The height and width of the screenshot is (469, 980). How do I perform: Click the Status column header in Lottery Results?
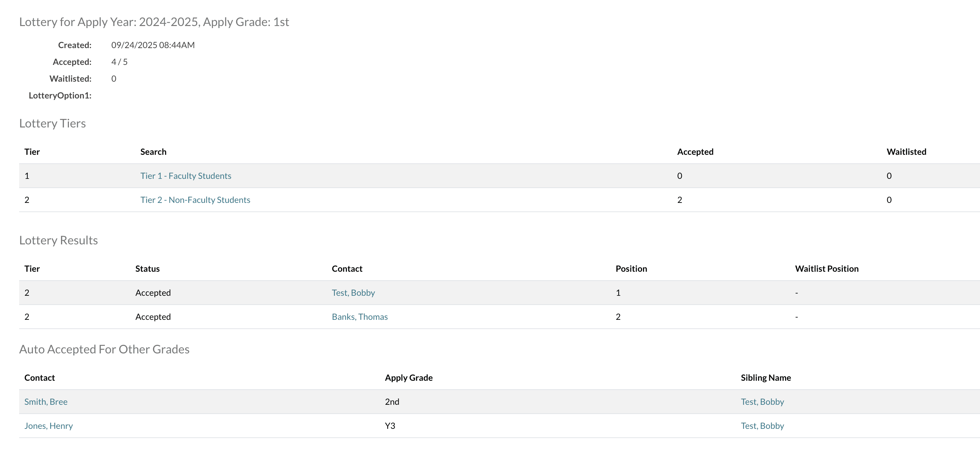click(x=147, y=268)
